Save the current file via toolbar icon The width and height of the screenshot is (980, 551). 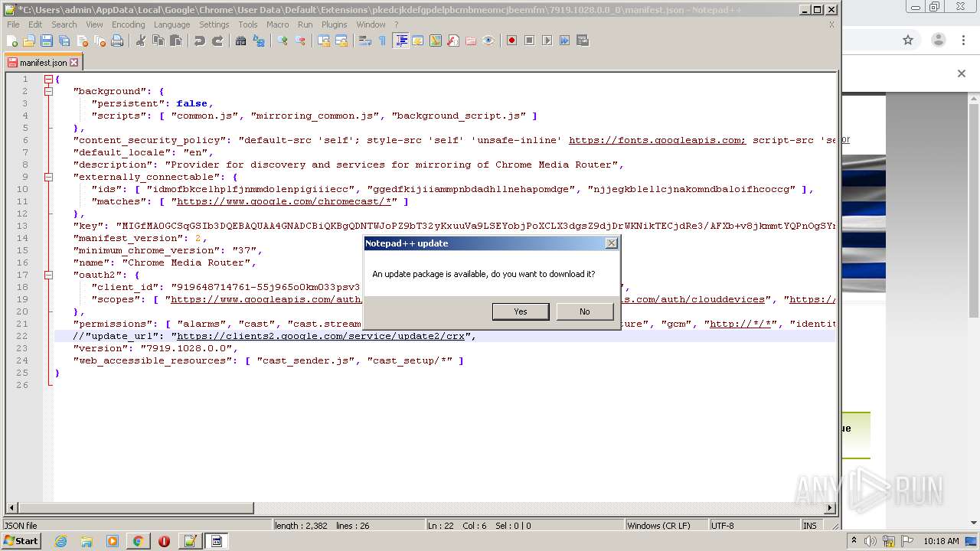click(x=47, y=41)
